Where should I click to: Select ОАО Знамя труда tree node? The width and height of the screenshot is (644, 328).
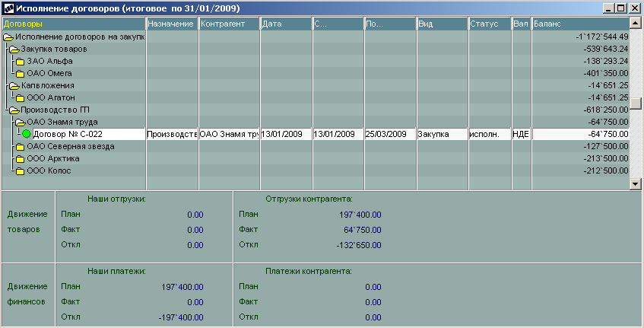click(x=62, y=122)
